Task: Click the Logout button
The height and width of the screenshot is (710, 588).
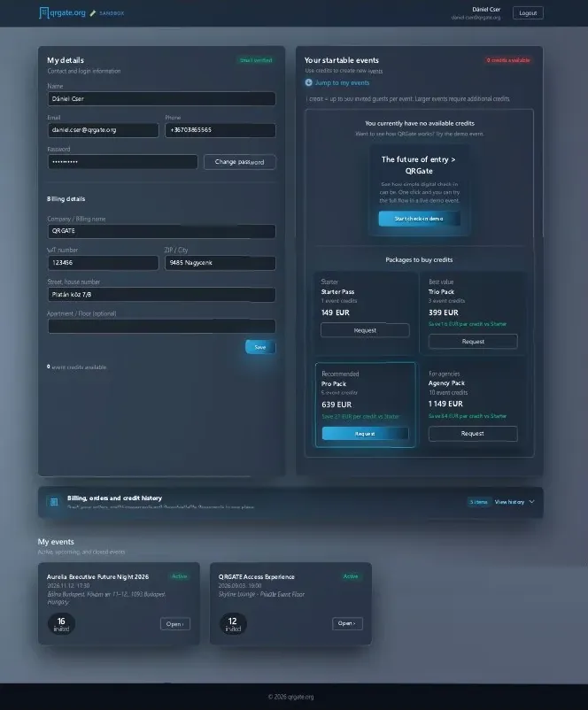Action: tap(528, 13)
